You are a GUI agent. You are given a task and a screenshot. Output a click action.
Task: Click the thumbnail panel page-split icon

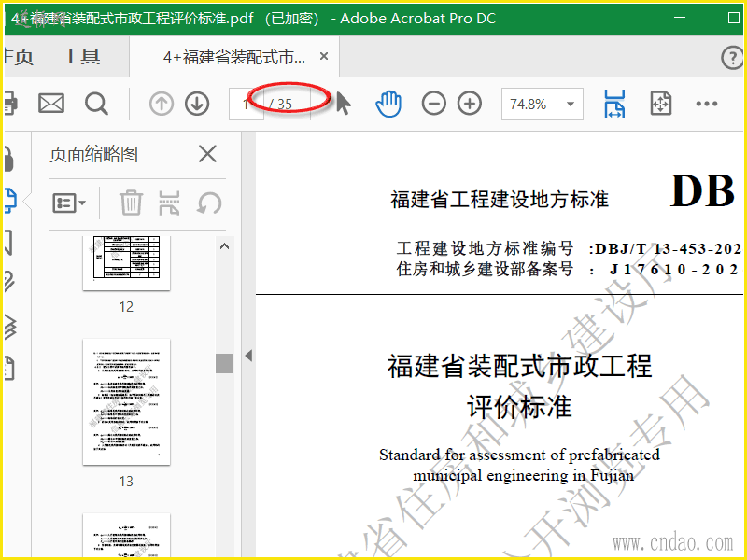click(169, 203)
